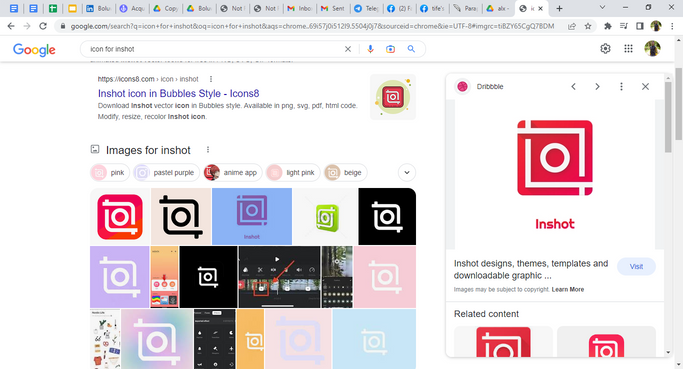This screenshot has width=683, height=369.
Task: Open the first Related content thumbnail
Action: (503, 342)
